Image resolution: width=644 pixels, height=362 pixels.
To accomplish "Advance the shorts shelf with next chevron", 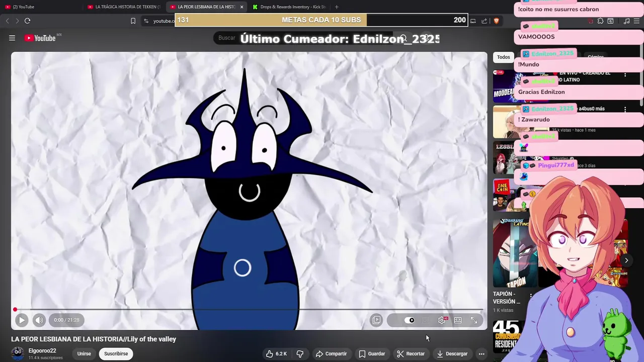I will [626, 260].
